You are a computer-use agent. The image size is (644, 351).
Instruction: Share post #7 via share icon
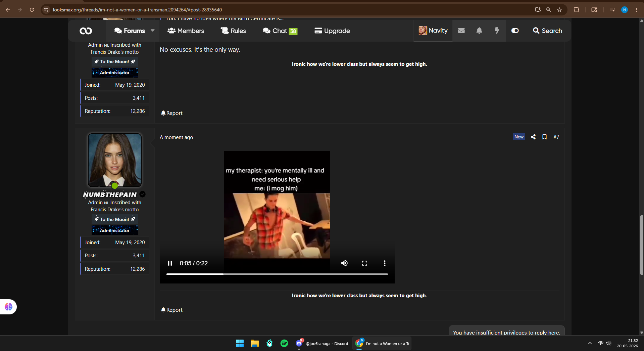click(x=533, y=137)
